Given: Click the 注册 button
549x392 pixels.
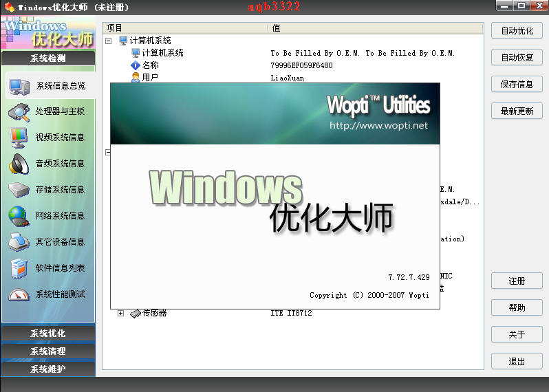Looking at the screenshot, I should (x=517, y=281).
